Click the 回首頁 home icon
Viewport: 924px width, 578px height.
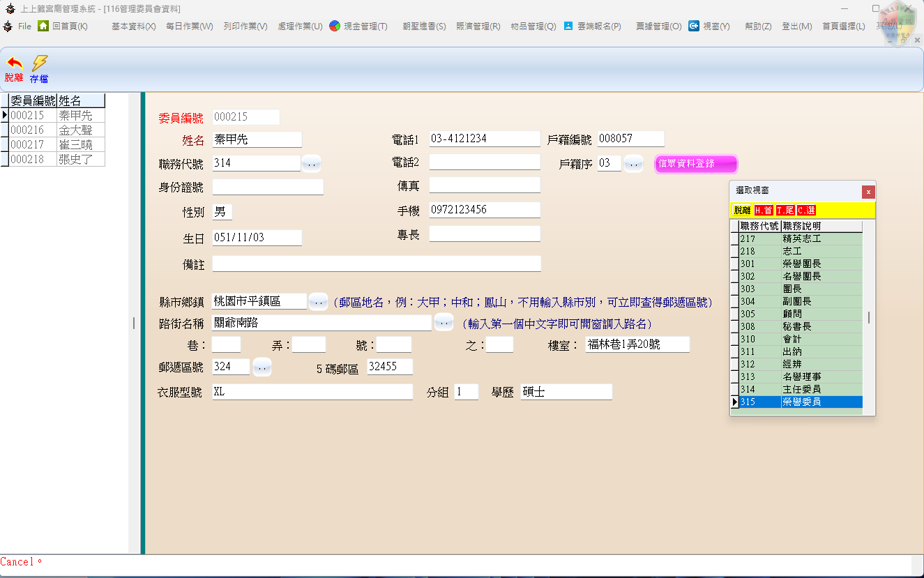click(x=43, y=26)
